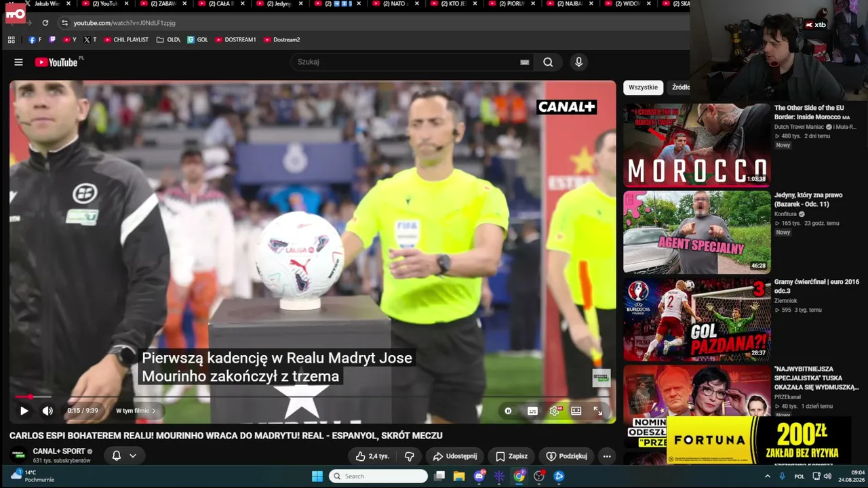This screenshot has height=488, width=868.
Task: Open the YouTube 'Y' bookmark
Action: coord(70,40)
